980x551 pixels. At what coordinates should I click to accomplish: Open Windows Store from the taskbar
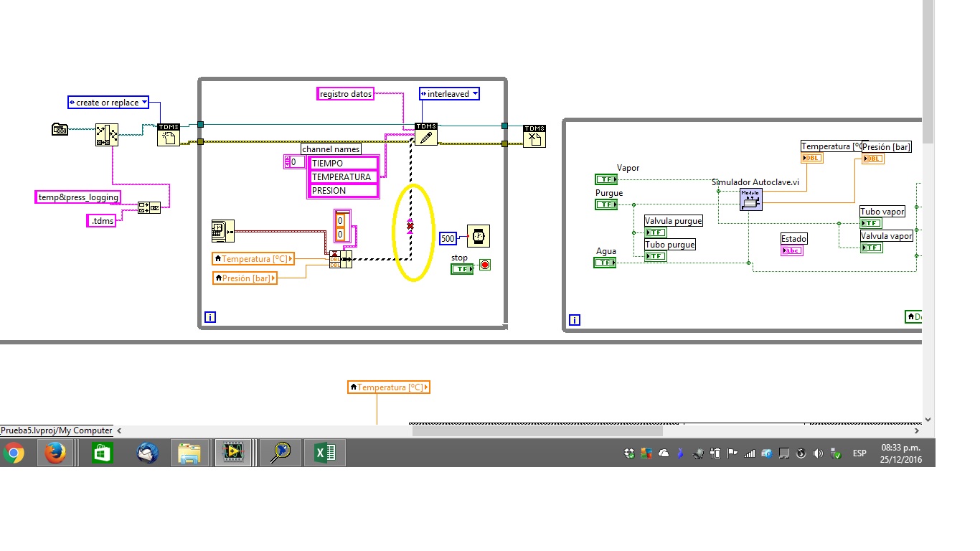pos(102,453)
